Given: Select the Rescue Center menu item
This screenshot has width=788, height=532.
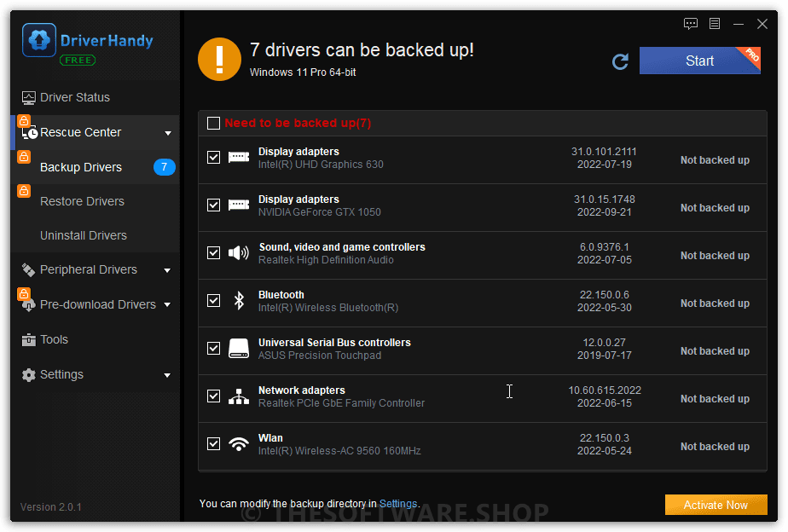Looking at the screenshot, I should (95, 133).
